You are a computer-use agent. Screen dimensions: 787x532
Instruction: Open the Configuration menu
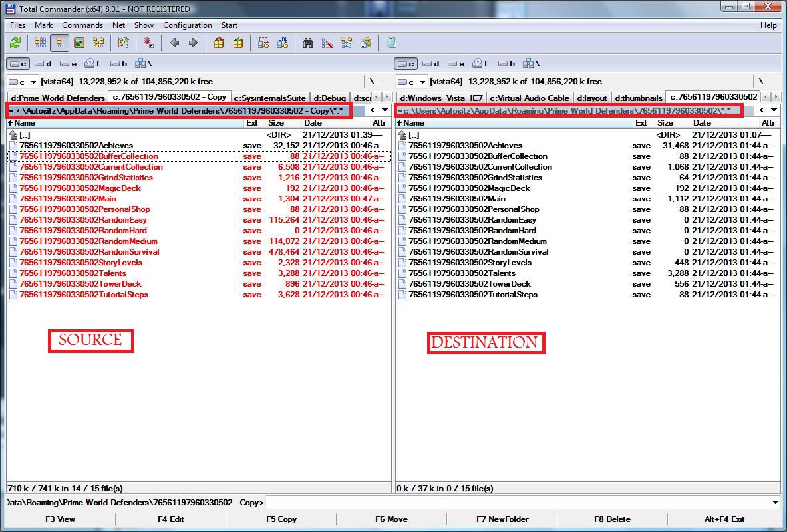pos(187,25)
